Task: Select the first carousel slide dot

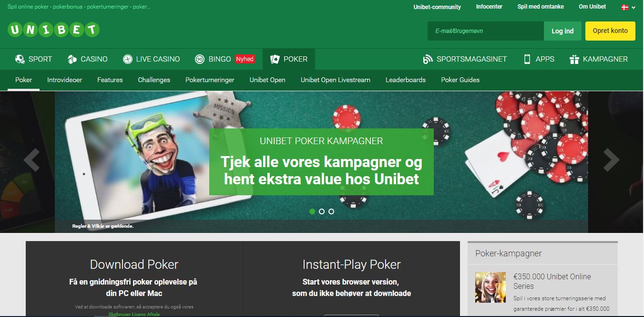Action: click(312, 211)
